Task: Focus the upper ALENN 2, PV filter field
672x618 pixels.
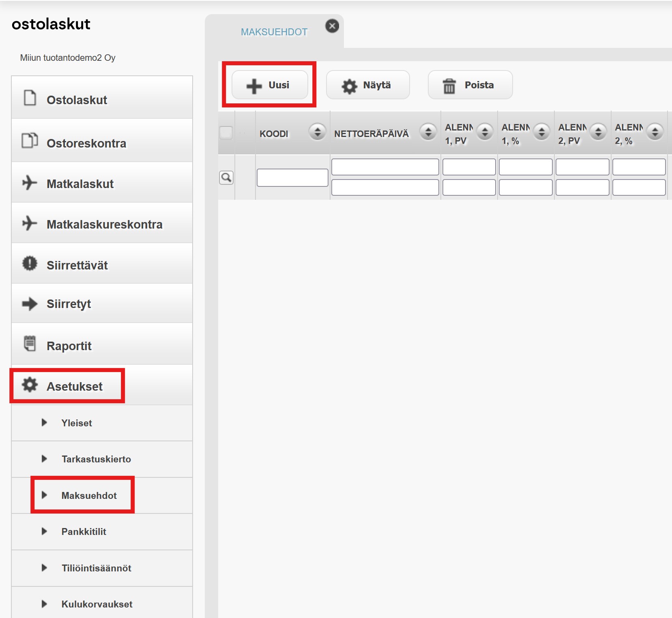Action: [582, 167]
